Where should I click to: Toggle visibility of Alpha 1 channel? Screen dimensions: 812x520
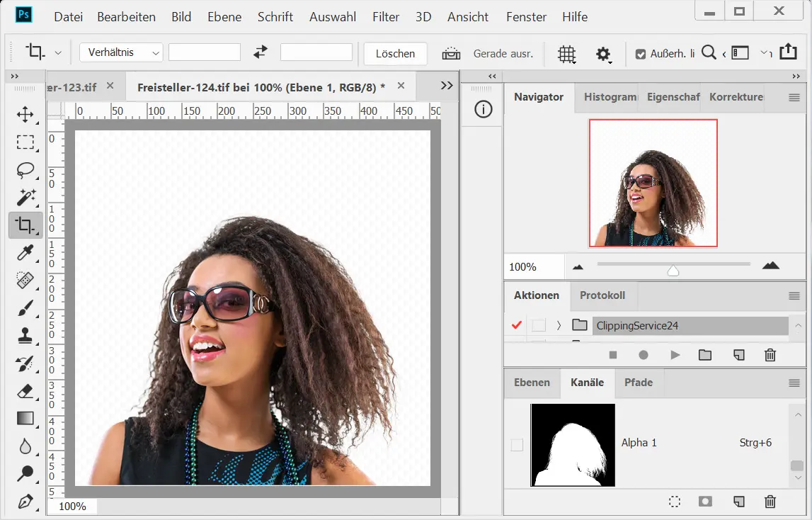(517, 444)
